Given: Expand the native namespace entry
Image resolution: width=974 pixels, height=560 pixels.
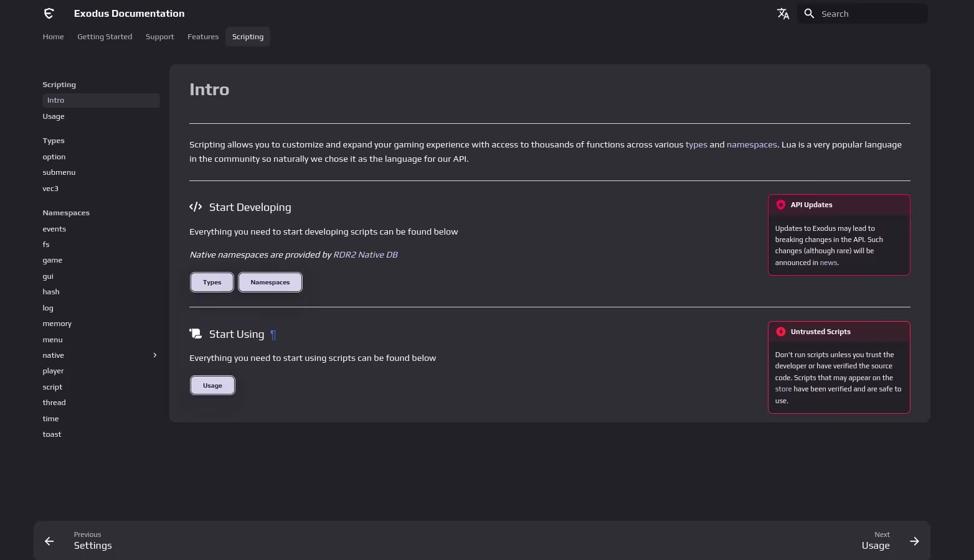Looking at the screenshot, I should point(154,355).
